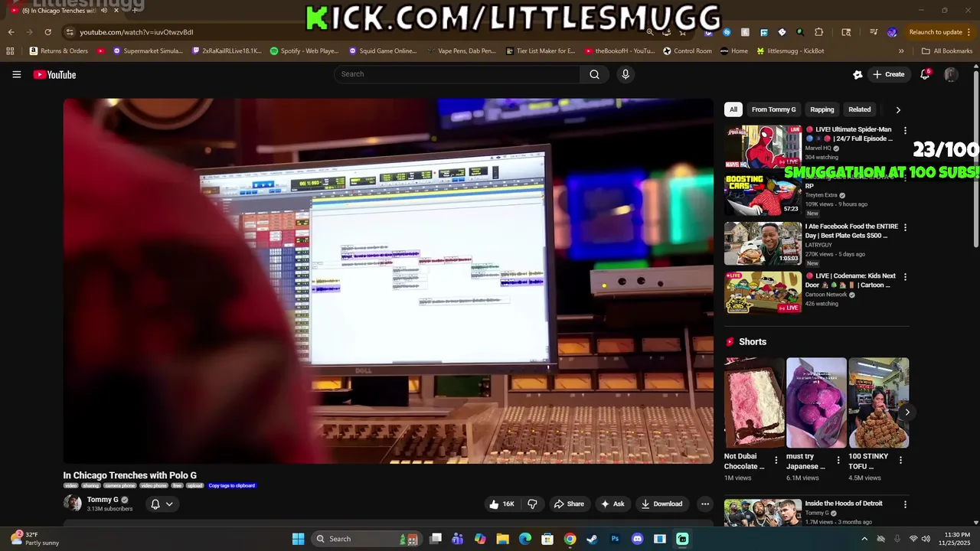Screen dimensions: 980x551
Task: Select the All filter chip
Action: pos(733,109)
